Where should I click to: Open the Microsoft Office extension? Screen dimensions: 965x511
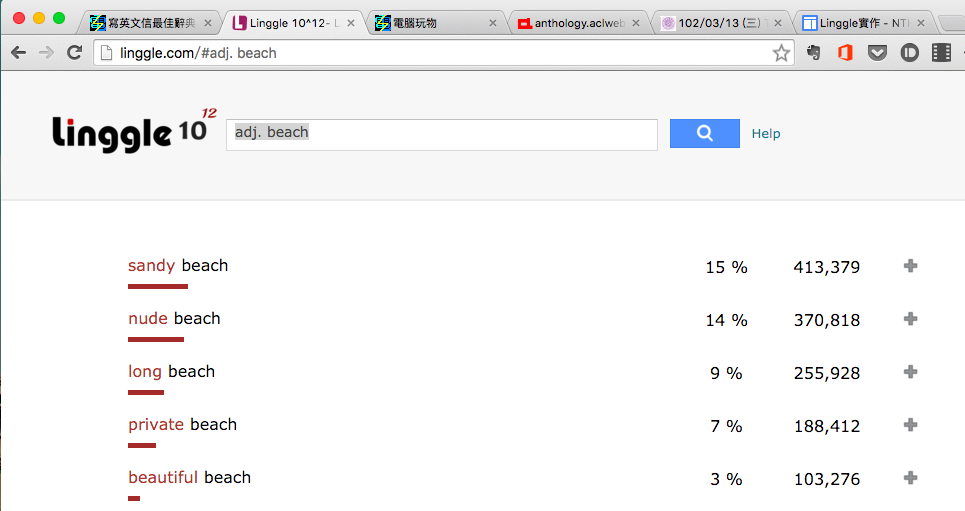tap(845, 53)
